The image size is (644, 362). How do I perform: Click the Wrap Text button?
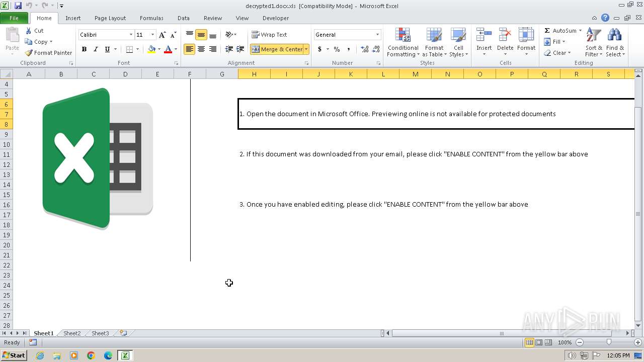coord(269,35)
